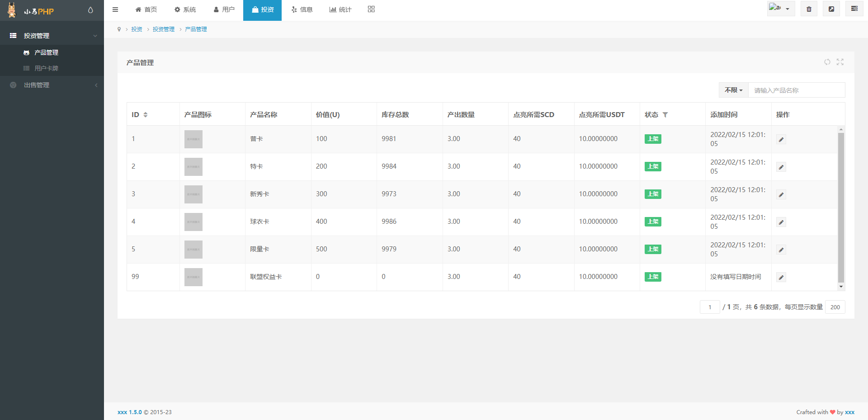Open the 状态 column filter
The height and width of the screenshot is (420, 868).
[x=665, y=115]
